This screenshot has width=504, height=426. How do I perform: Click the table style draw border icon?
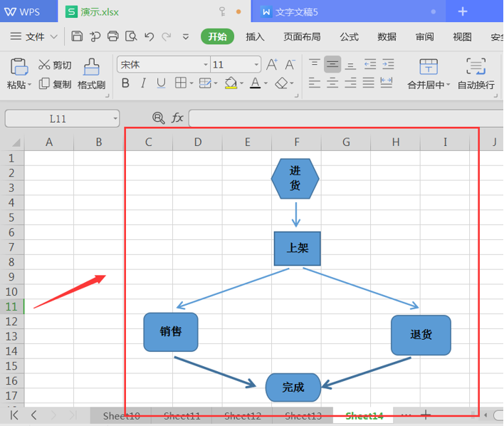tap(205, 83)
